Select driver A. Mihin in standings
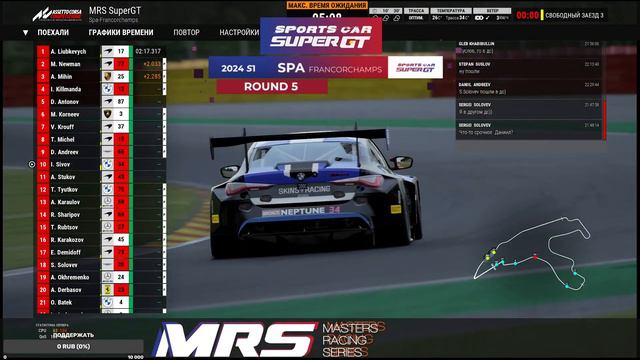 click(61, 77)
